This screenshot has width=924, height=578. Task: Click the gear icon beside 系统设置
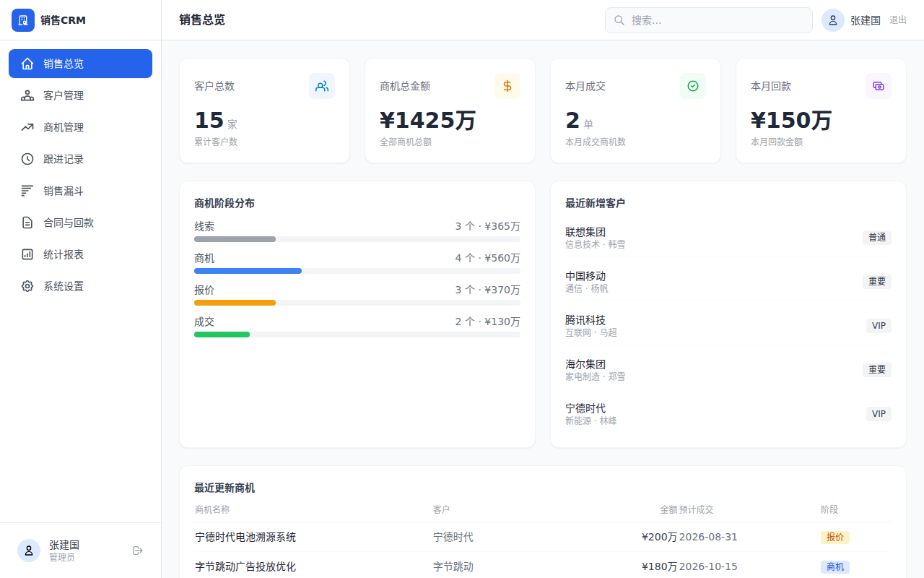coord(27,286)
